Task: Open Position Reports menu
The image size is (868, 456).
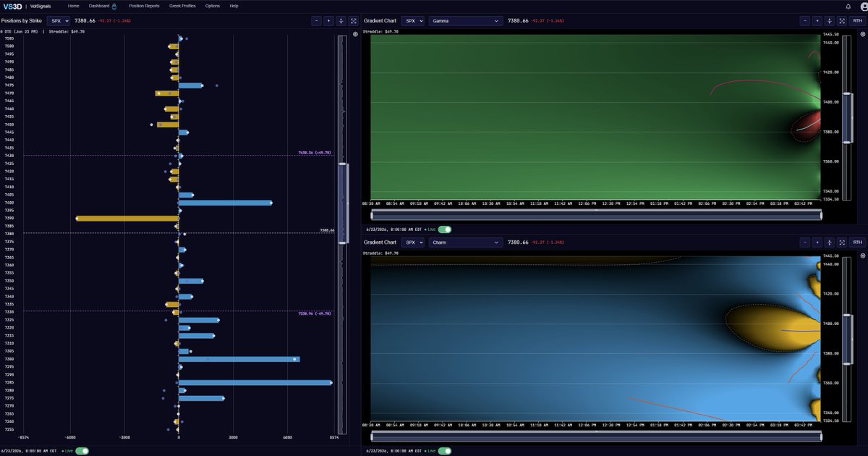Action: [144, 6]
